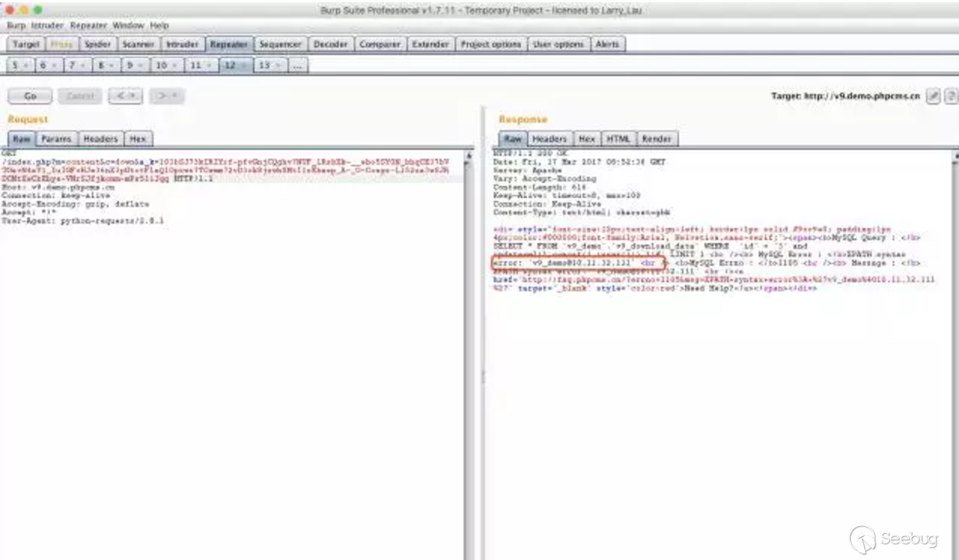Open the User options tab
The width and height of the screenshot is (959, 560).
point(559,44)
